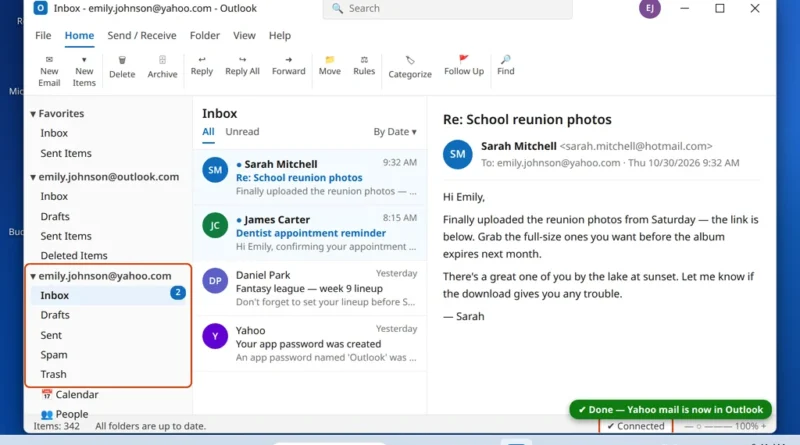Open the File menu
Image resolution: width=800 pixels, height=445 pixels.
(x=43, y=35)
